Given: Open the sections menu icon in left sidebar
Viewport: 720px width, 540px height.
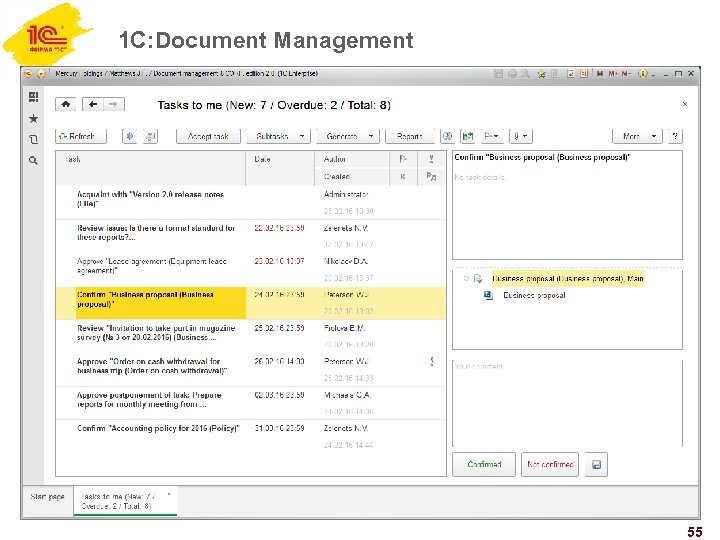Looking at the screenshot, I should coord(34,96).
